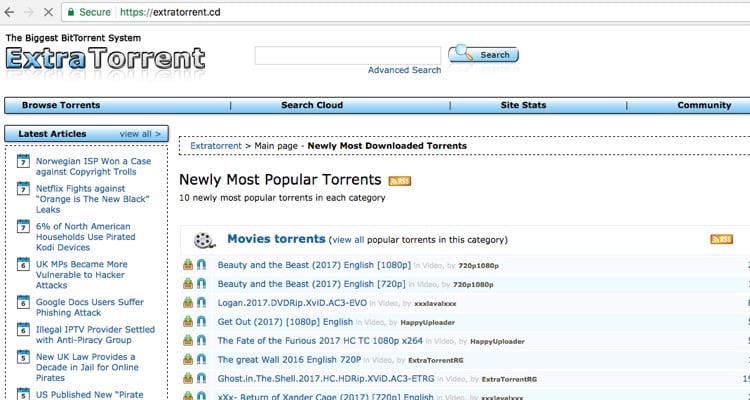The image size is (750, 400).
Task: Click download icon for Get Out (2017)
Action: 188,322
